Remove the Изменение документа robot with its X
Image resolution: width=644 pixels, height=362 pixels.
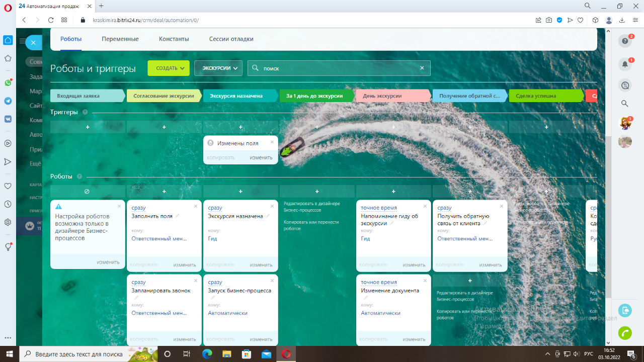pos(425,281)
